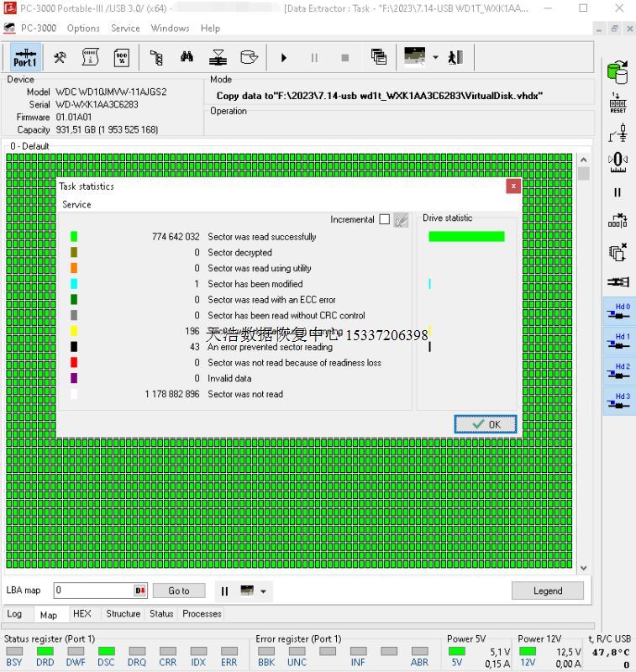Toggle the Incremental checkbox

click(x=384, y=219)
